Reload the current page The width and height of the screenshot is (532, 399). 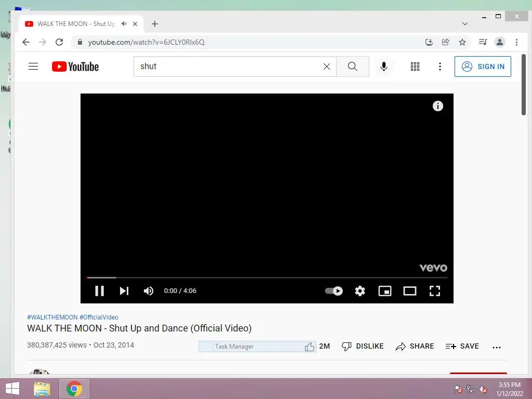(x=59, y=42)
